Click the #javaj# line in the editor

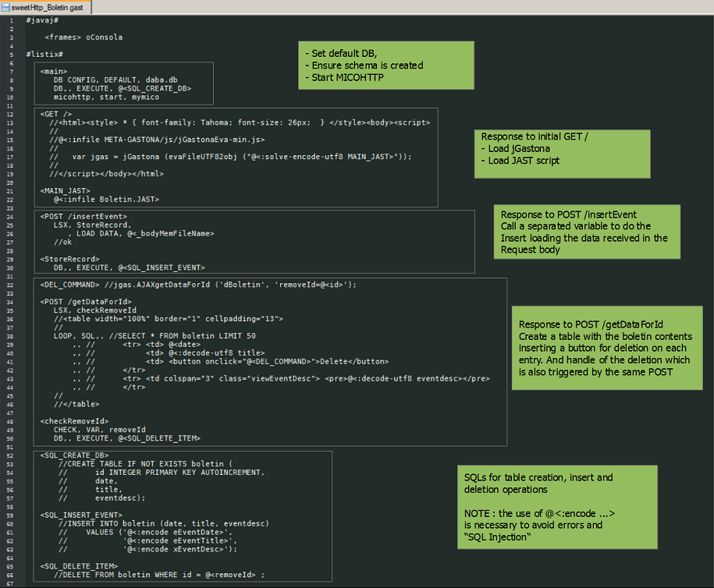click(42, 20)
